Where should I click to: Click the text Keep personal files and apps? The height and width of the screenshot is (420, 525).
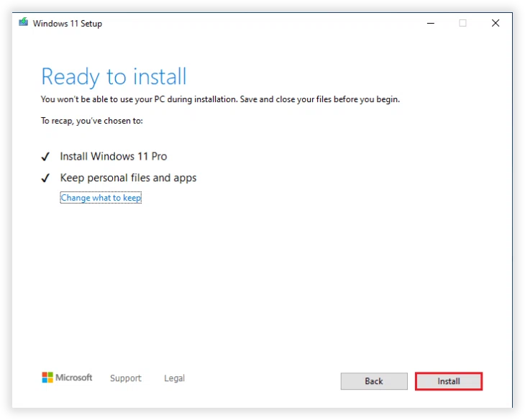coord(128,178)
